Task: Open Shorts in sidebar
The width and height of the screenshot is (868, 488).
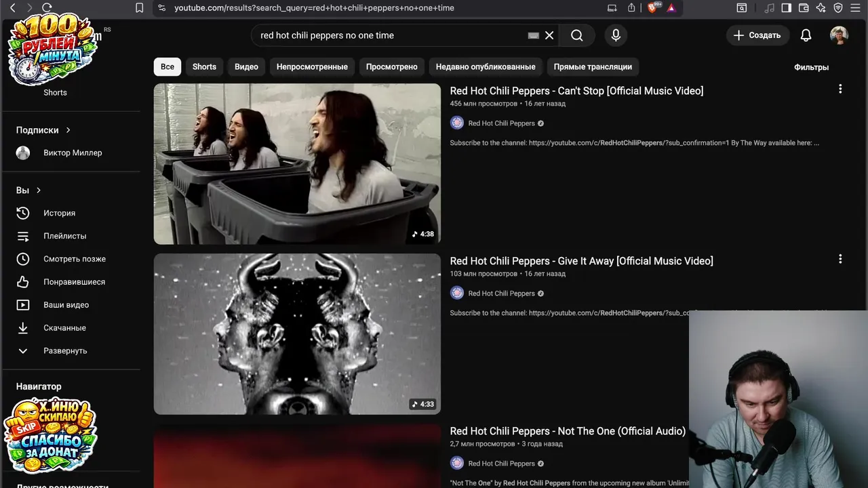Action: (55, 93)
